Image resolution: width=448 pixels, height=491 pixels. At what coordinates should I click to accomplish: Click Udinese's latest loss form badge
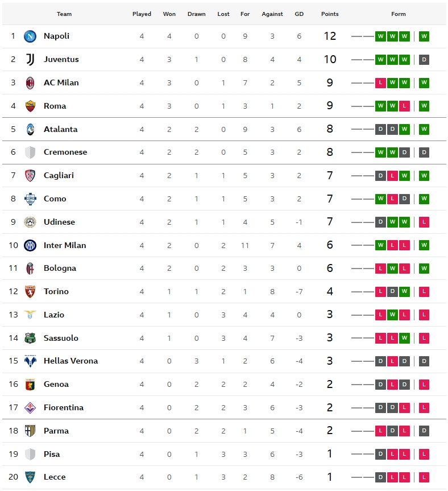(424, 222)
